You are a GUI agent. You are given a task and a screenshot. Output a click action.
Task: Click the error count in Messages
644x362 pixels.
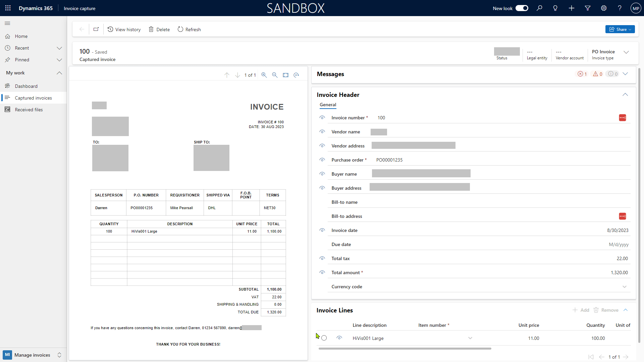click(582, 74)
